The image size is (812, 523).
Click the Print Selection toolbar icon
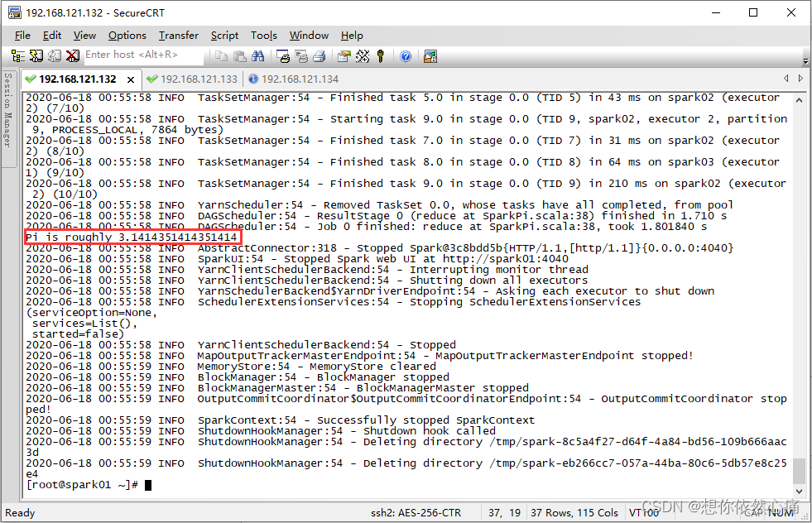[x=300, y=56]
